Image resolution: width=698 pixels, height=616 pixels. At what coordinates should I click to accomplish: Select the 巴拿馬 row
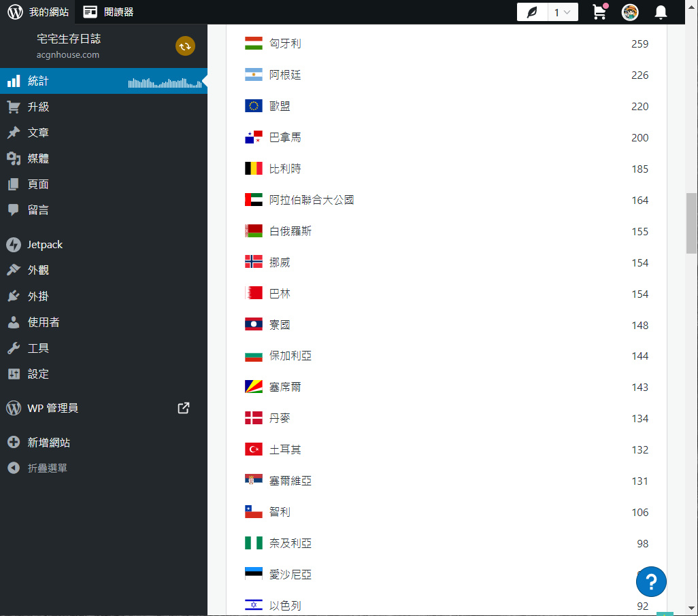(446, 137)
